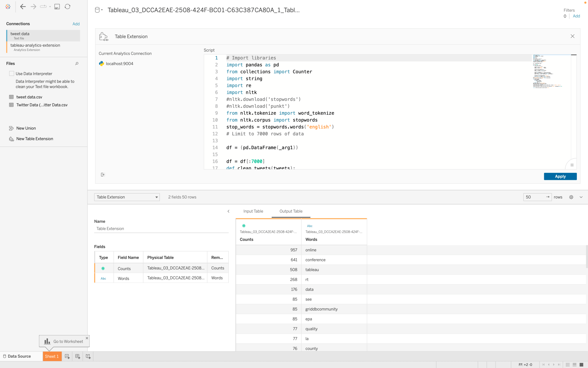Open the Table Extension dropdown
The width and height of the screenshot is (588, 368).
(x=127, y=197)
